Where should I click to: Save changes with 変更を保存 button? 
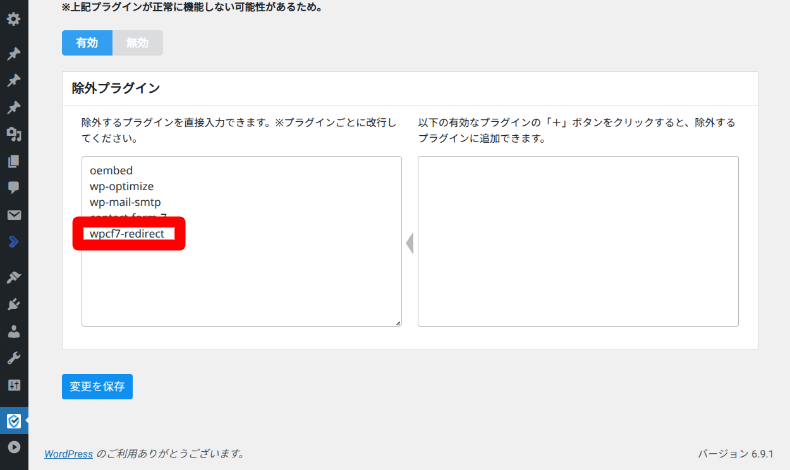[x=97, y=386]
